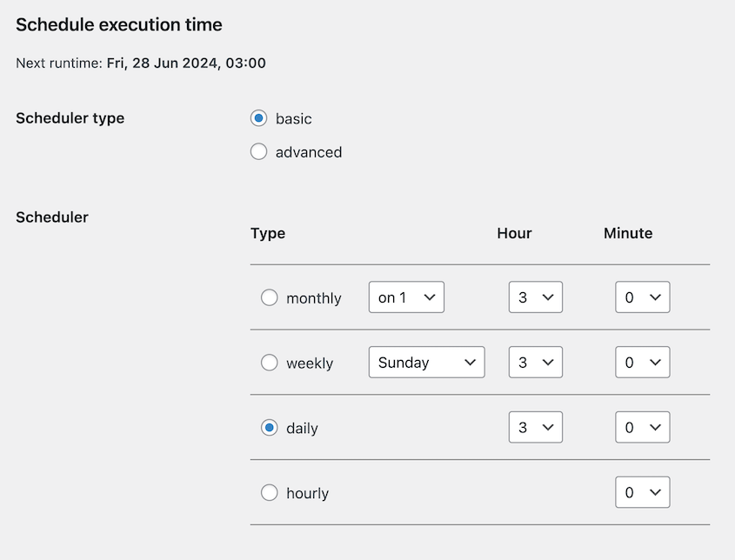The image size is (735, 560).
Task: Choose the monthly schedule radio button
Action: click(x=269, y=297)
